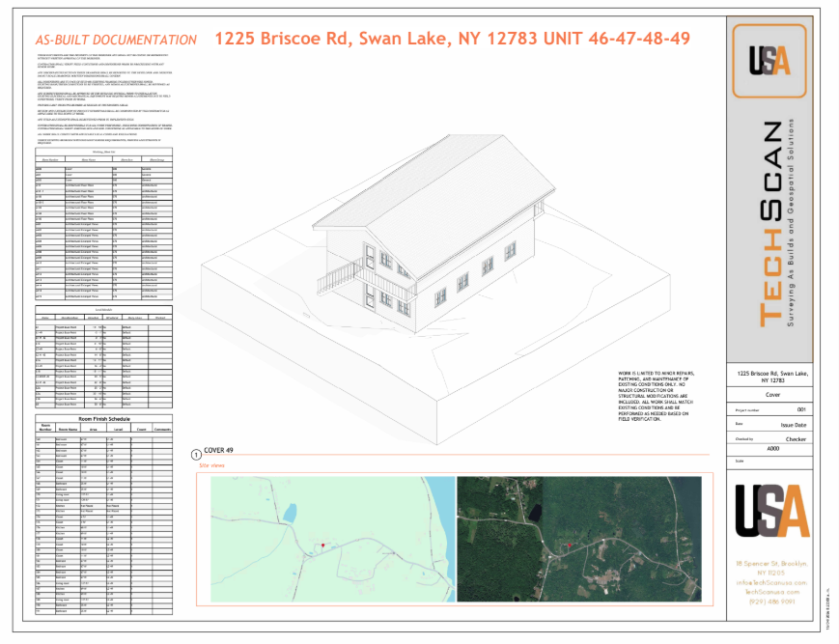Click the 1225 Briscoe Rd address title
This screenshot has width=839, height=644.
(452, 40)
